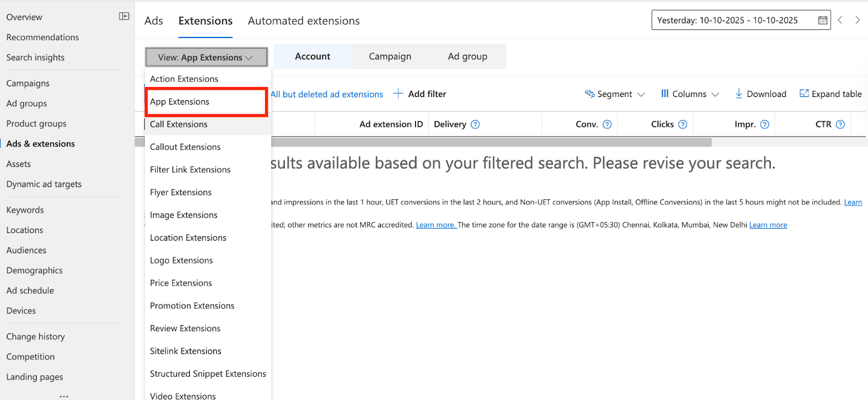Click the Conv. column help icon

click(x=607, y=125)
